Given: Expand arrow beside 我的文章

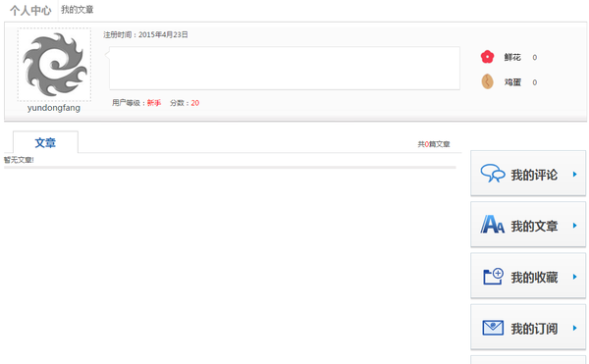Looking at the screenshot, I should pyautogui.click(x=574, y=226).
